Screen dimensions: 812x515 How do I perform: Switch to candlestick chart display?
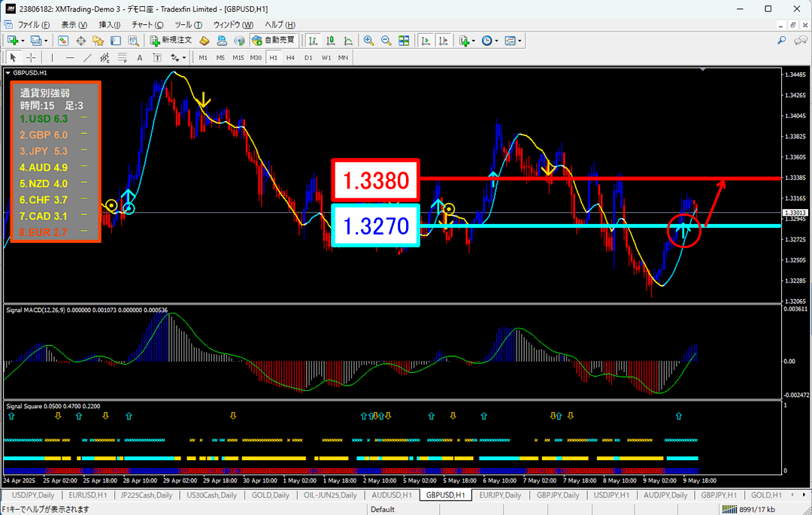pyautogui.click(x=331, y=41)
